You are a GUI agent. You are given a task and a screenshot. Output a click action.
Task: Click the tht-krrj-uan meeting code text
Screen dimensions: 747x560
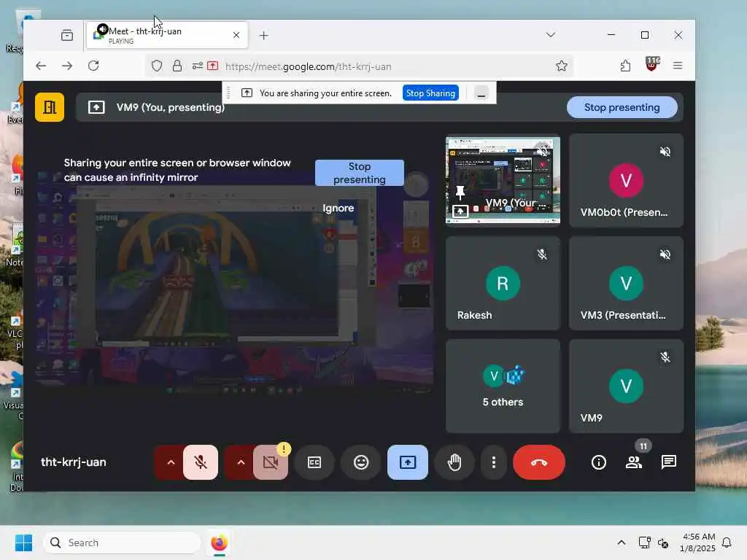74,462
